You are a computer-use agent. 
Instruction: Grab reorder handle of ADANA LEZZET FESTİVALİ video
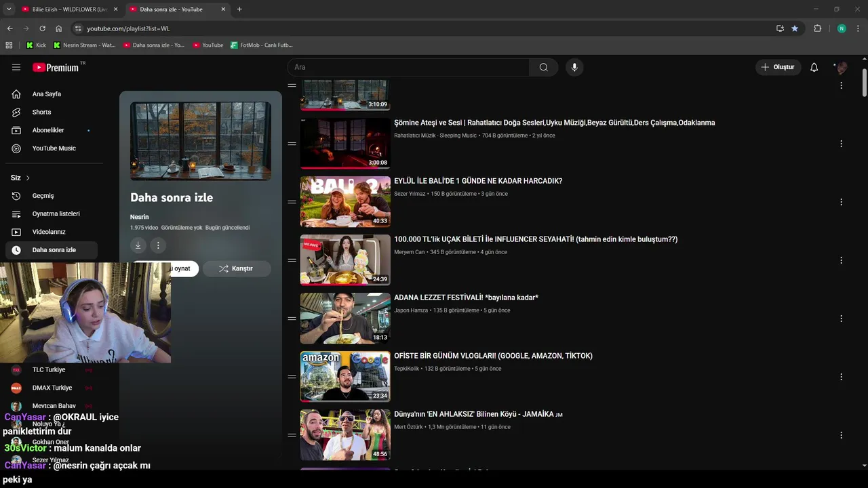pos(292,319)
